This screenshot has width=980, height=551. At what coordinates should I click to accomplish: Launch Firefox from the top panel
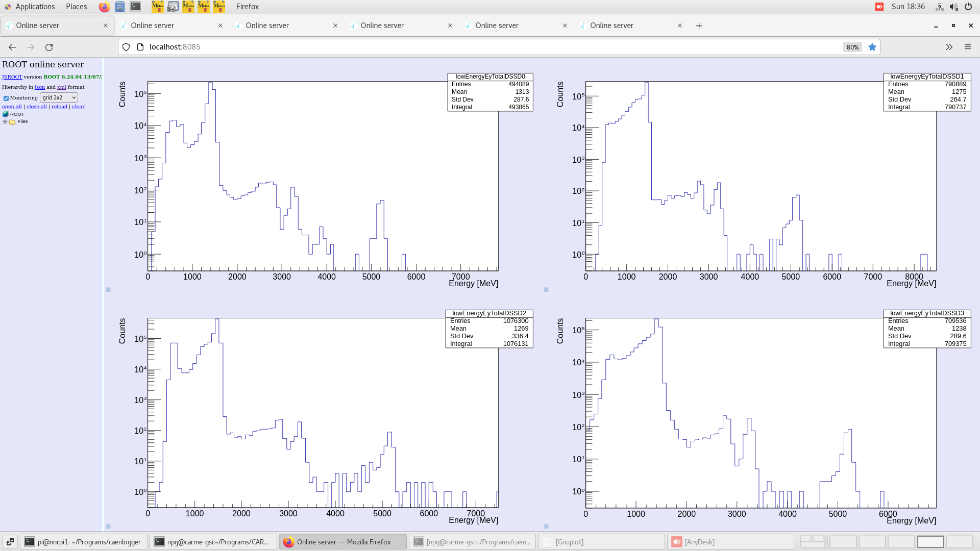point(104,7)
